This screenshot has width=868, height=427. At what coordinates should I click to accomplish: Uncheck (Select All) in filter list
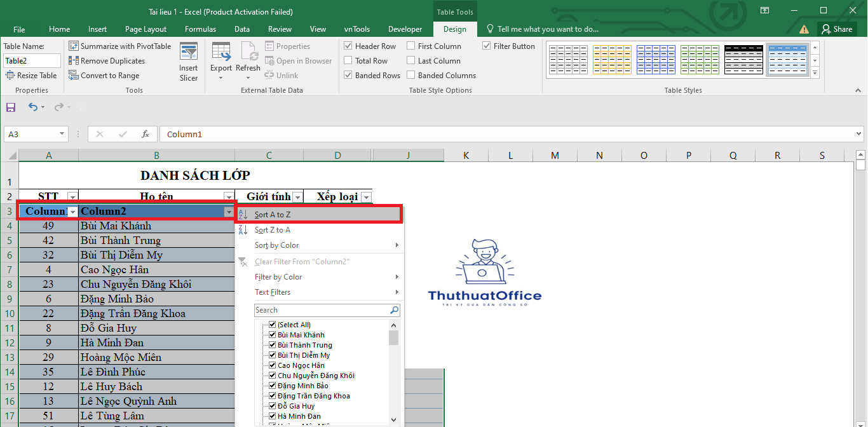click(273, 325)
